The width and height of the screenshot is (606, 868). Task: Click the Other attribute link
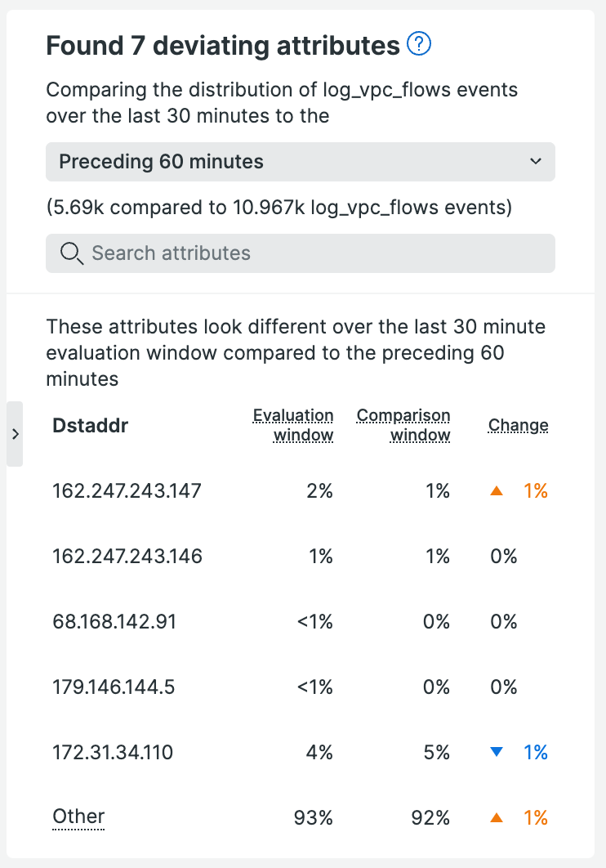pyautogui.click(x=78, y=817)
